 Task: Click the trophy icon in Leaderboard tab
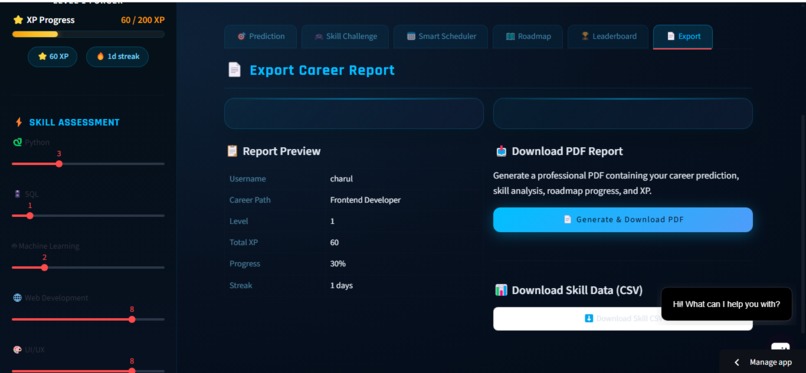click(x=585, y=36)
